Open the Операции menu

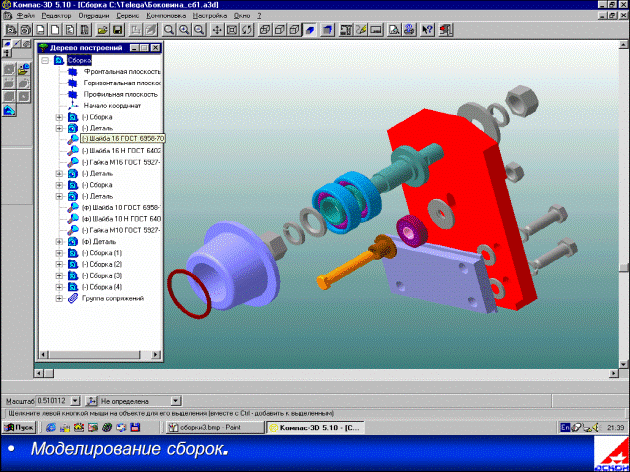click(x=94, y=16)
